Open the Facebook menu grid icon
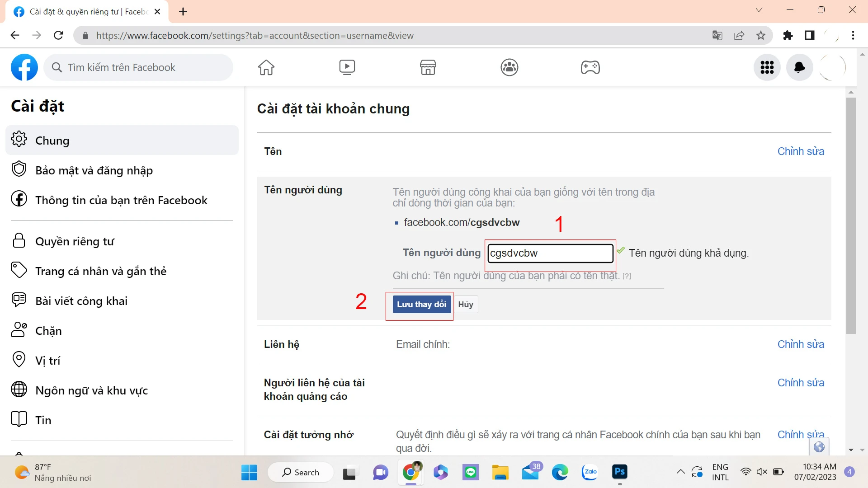Screen dimensions: 868x488 point(767,67)
